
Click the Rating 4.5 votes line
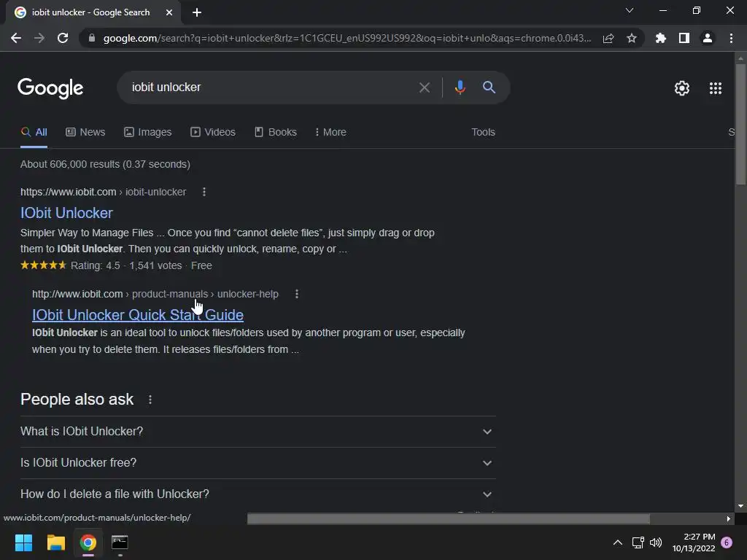tap(116, 265)
